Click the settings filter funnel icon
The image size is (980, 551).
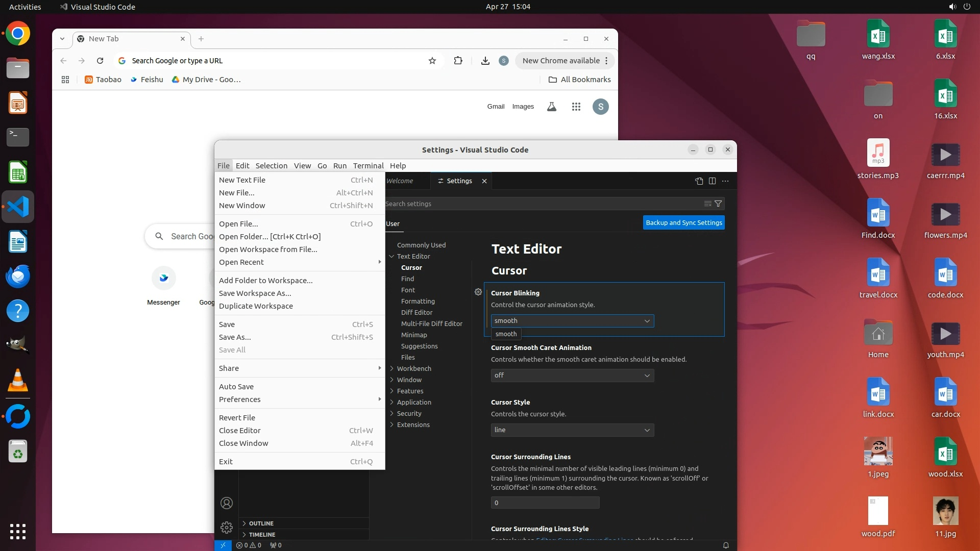718,204
